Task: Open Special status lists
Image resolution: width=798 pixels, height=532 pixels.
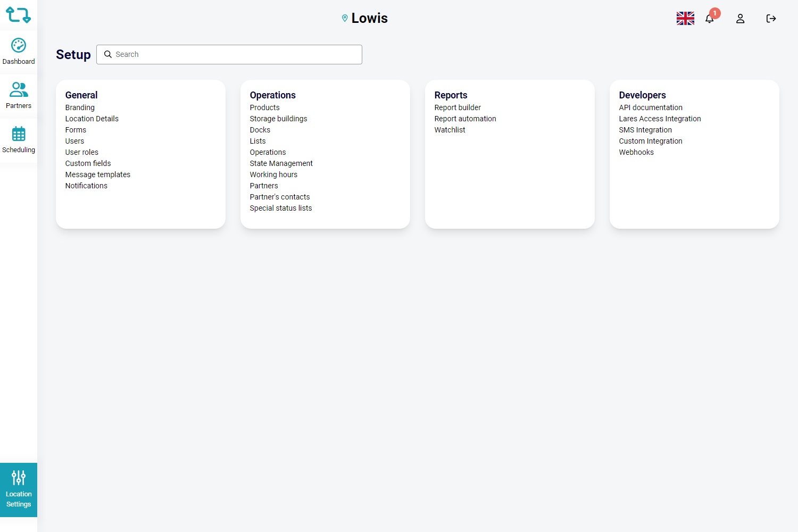Action: (281, 208)
